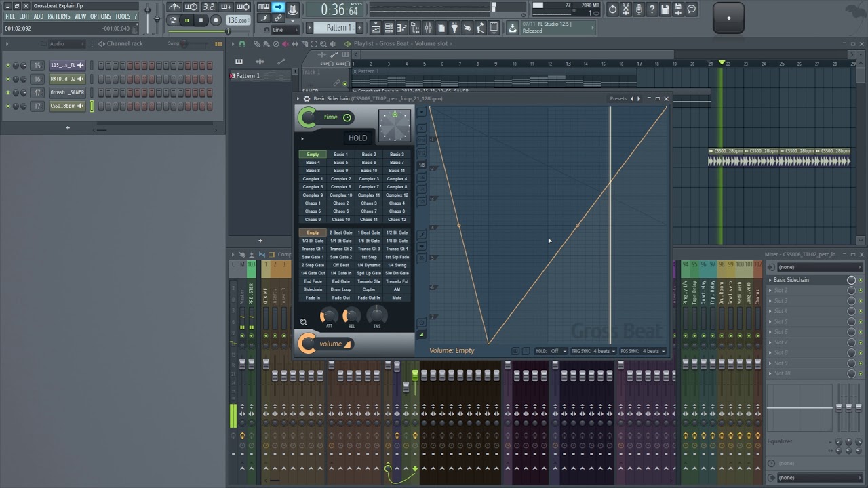Click the undo history icon
The image size is (868, 488).
(x=612, y=9)
